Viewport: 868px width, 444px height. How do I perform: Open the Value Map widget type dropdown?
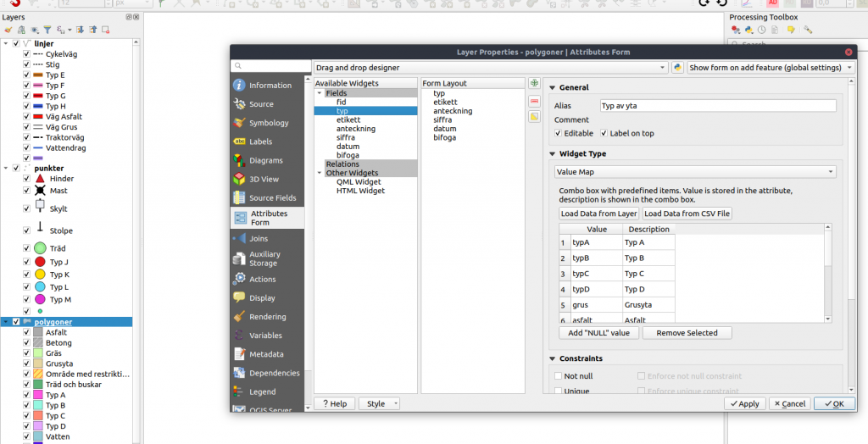[694, 172]
